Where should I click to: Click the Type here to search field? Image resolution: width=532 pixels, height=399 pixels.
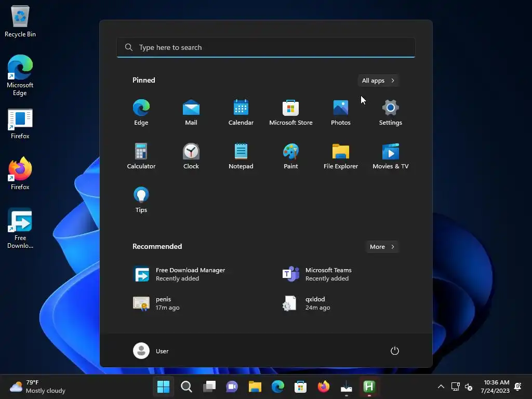(266, 47)
